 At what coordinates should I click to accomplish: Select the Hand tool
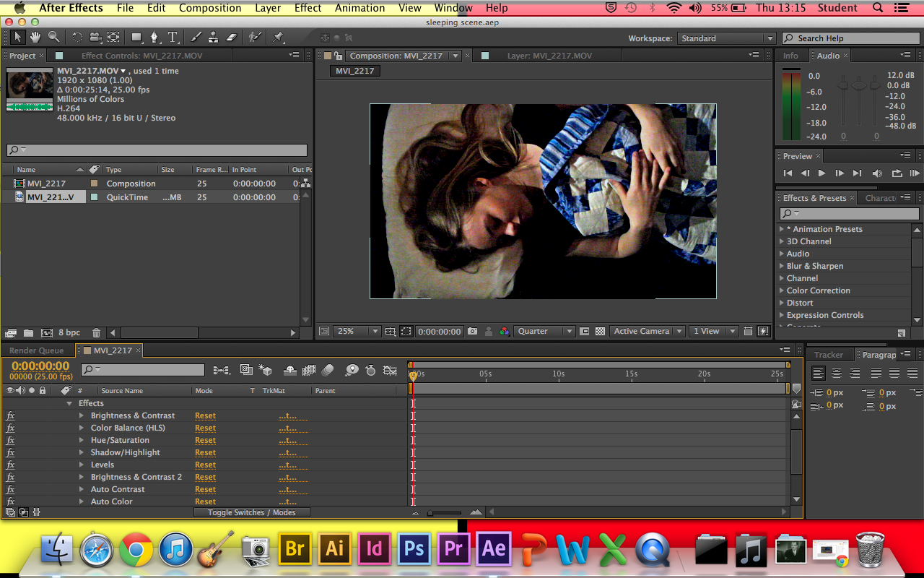click(35, 37)
